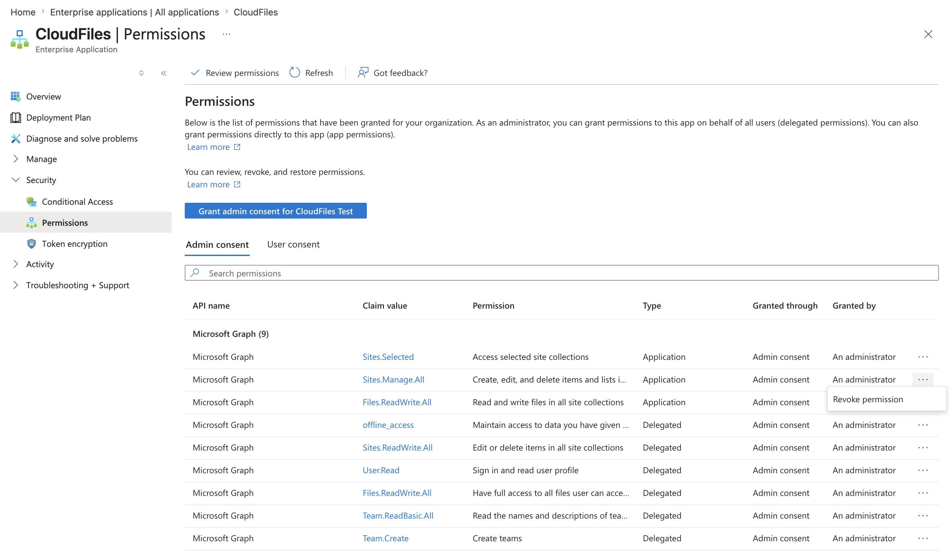
Task: Open Team.ReadBasic.All claim value link
Action: click(x=398, y=515)
